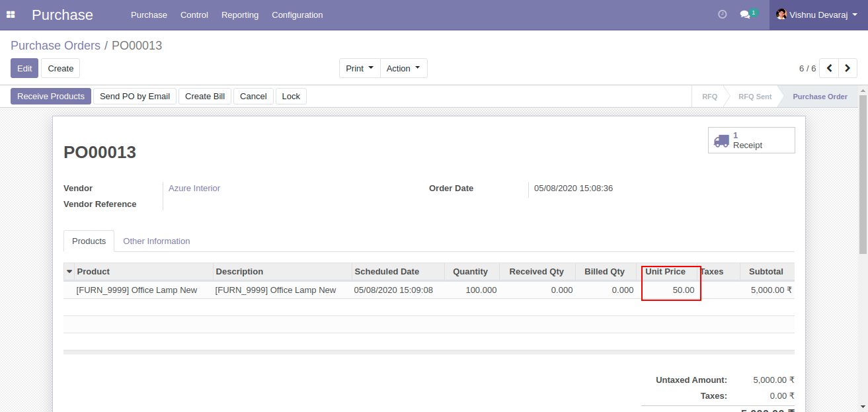Click the user avatar in top bar

(781, 14)
